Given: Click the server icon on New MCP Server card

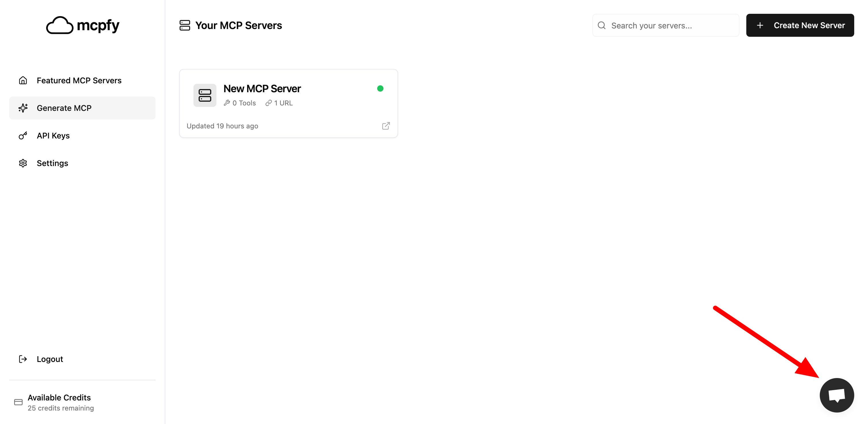Looking at the screenshot, I should pos(205,95).
